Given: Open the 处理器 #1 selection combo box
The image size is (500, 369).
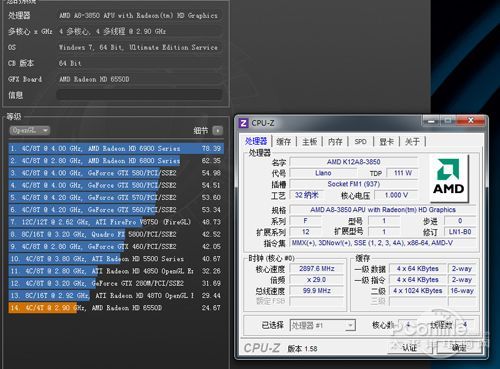Looking at the screenshot, I should pos(323,325).
